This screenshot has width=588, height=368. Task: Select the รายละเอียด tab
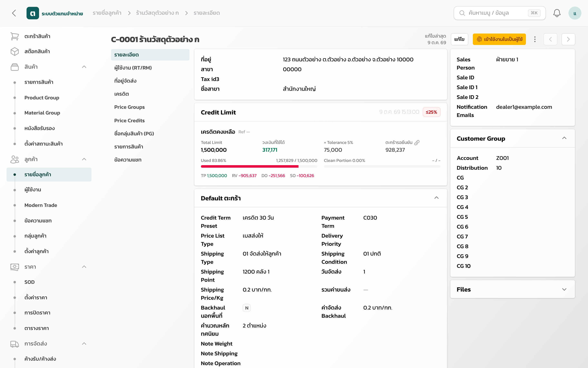(150, 55)
